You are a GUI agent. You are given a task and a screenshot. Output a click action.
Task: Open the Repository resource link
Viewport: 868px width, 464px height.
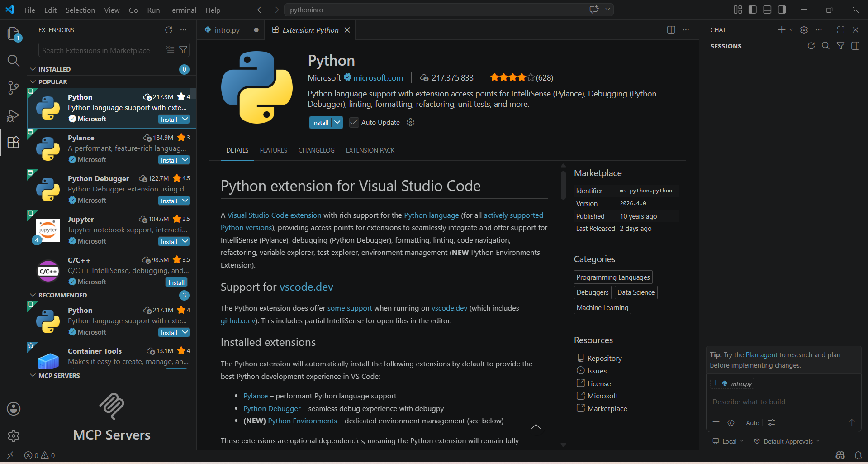604,358
